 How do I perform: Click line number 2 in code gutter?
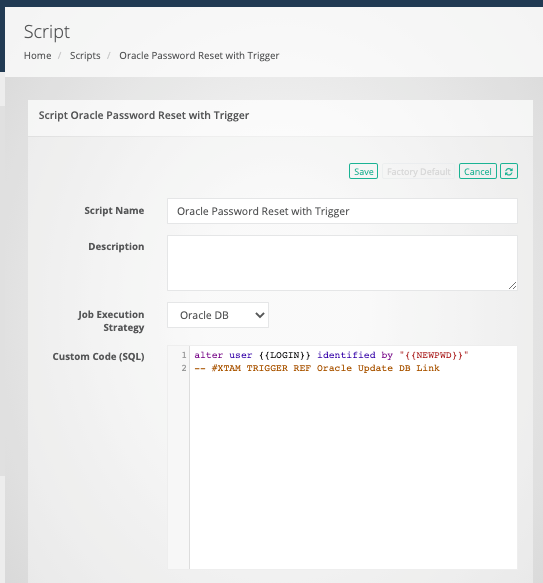click(x=184, y=368)
